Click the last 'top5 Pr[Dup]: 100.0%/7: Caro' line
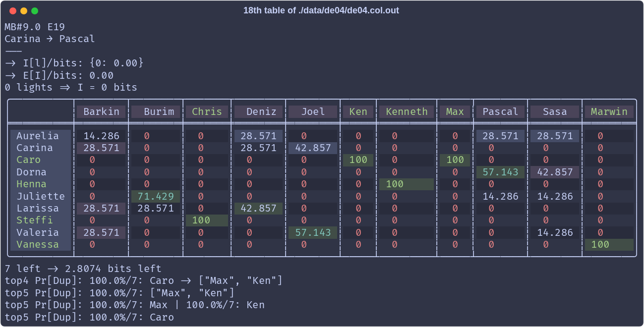The height and width of the screenshot is (327, 644). (89, 317)
